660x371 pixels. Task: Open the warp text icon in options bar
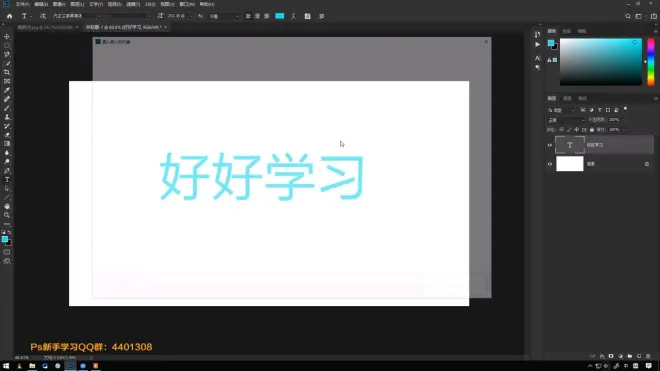(x=293, y=16)
